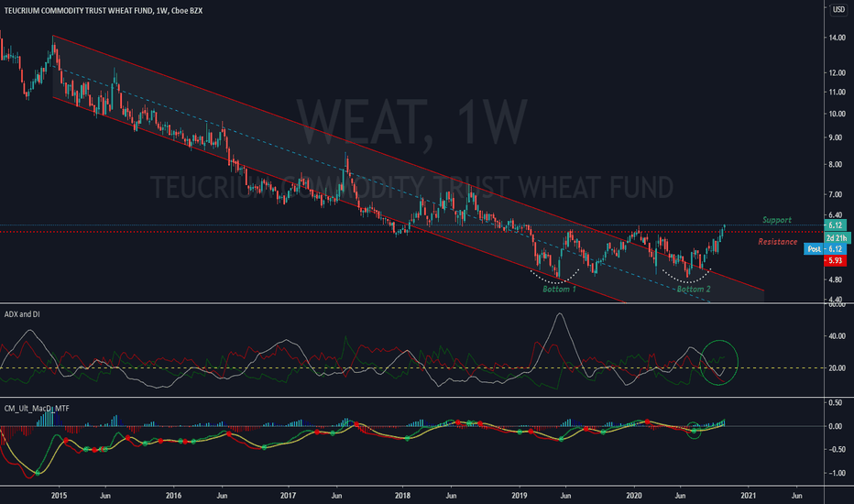Click the Bottom 1 annotation
The image size is (854, 504).
click(559, 289)
